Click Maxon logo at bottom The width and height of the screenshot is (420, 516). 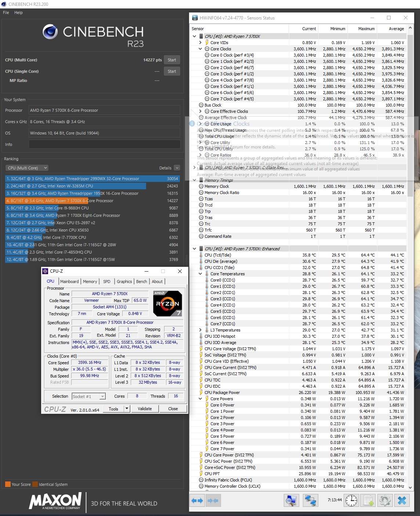click(x=55, y=501)
